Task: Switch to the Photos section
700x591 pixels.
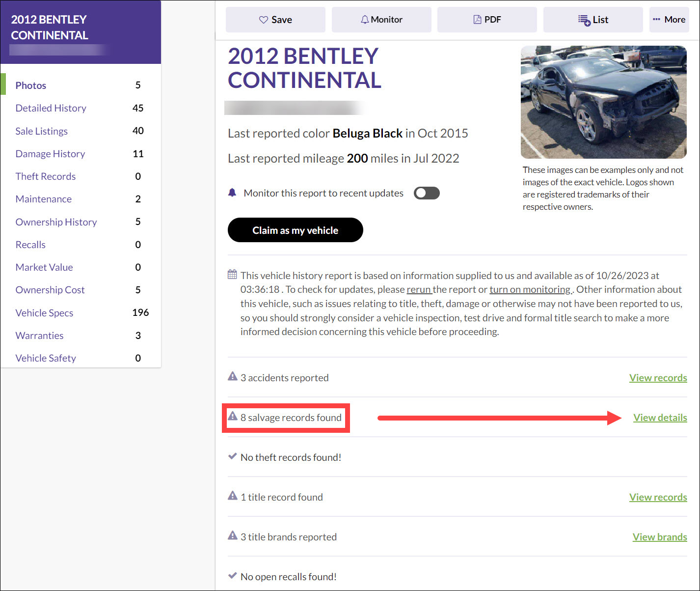Action: [x=30, y=85]
